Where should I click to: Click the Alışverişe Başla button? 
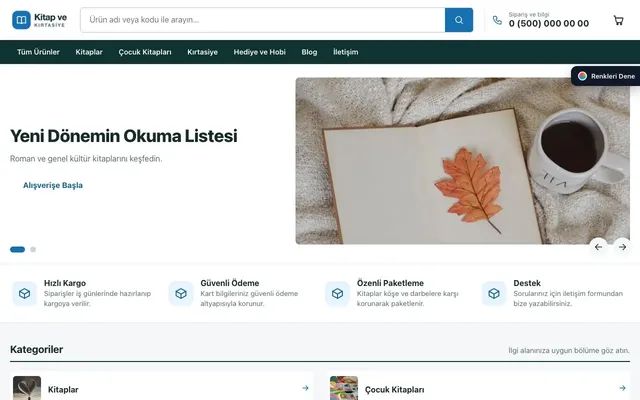click(53, 185)
